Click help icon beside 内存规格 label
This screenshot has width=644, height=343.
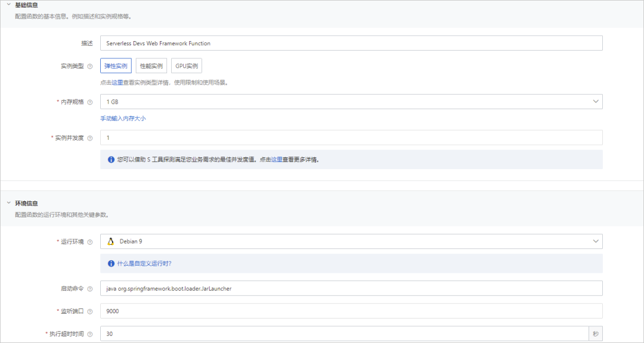click(90, 102)
